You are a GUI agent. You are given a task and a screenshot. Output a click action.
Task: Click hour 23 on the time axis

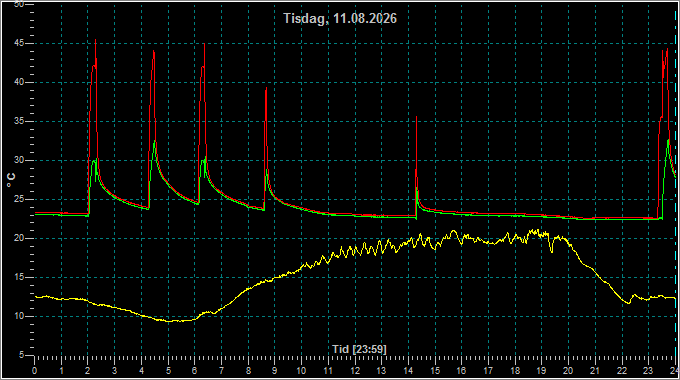(x=648, y=371)
